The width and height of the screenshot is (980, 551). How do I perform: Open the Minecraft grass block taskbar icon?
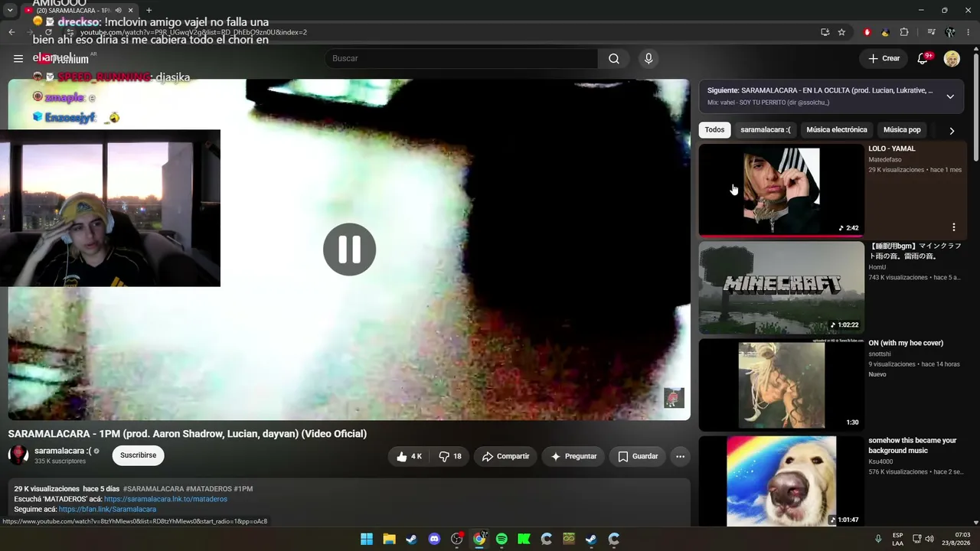[569, 539]
